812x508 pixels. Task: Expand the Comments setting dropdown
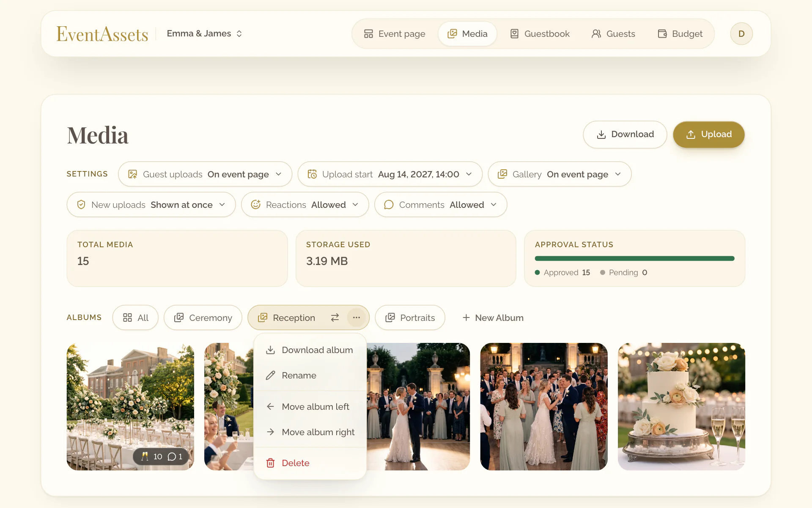[x=441, y=204]
